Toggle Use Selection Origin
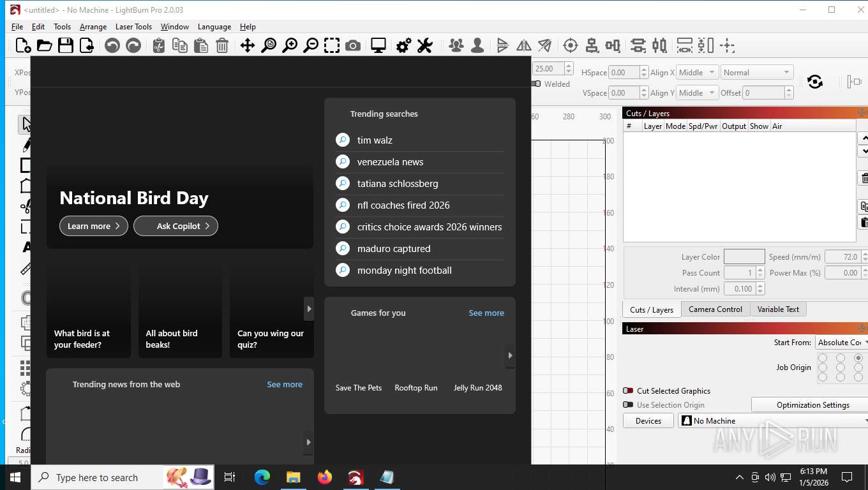 tap(628, 405)
